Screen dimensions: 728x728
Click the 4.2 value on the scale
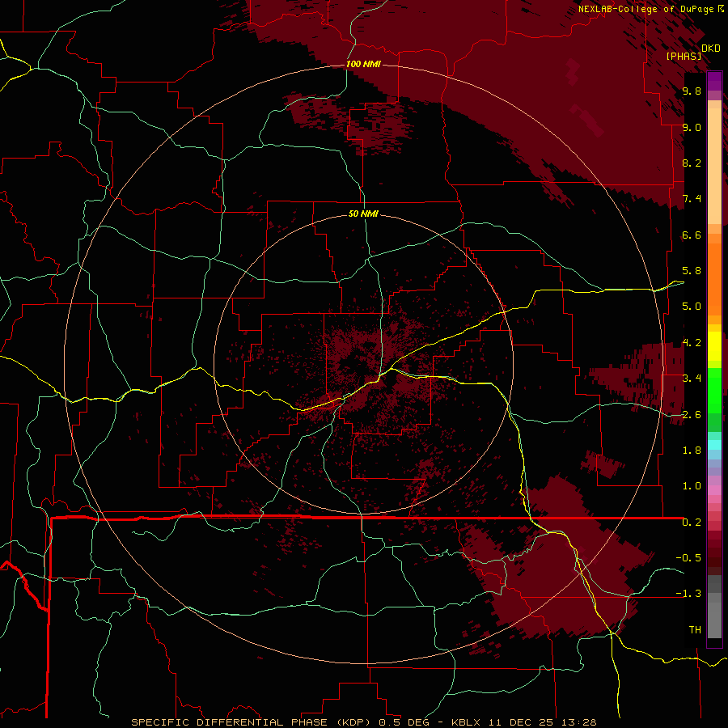[692, 343]
